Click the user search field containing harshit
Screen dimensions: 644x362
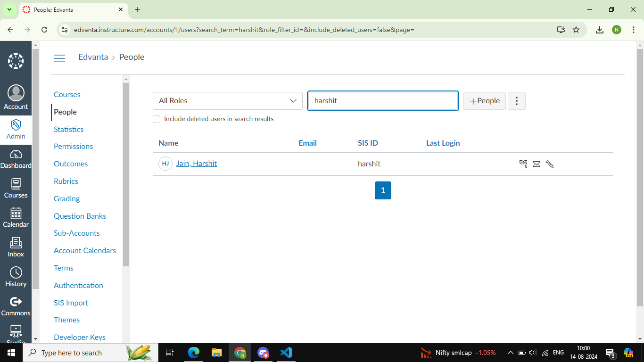[x=383, y=101]
